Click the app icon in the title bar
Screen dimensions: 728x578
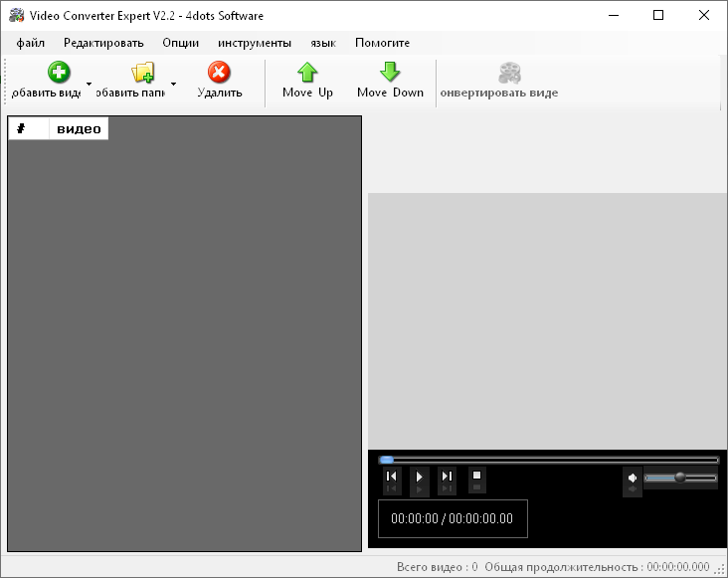point(16,15)
